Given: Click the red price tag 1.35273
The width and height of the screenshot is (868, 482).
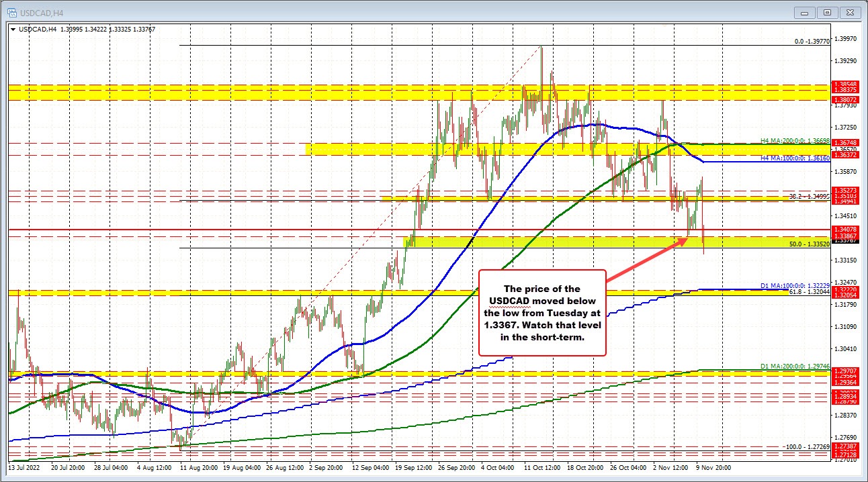Looking at the screenshot, I should click(x=844, y=191).
